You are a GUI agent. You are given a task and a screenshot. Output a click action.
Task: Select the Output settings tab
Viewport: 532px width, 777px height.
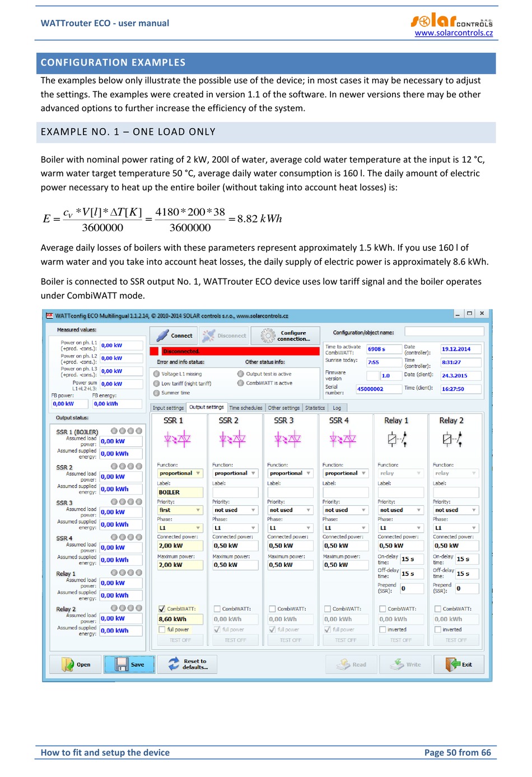click(x=207, y=407)
